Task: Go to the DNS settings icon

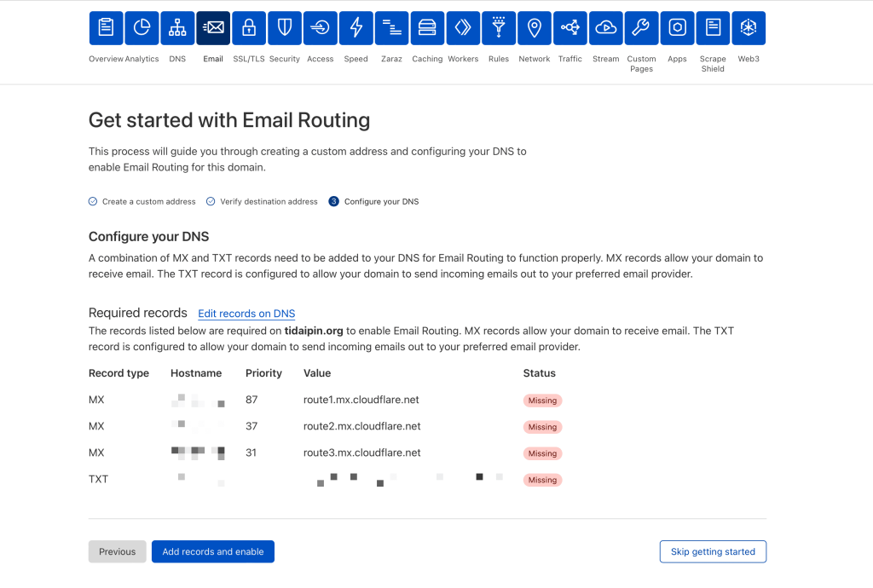Action: pos(177,28)
